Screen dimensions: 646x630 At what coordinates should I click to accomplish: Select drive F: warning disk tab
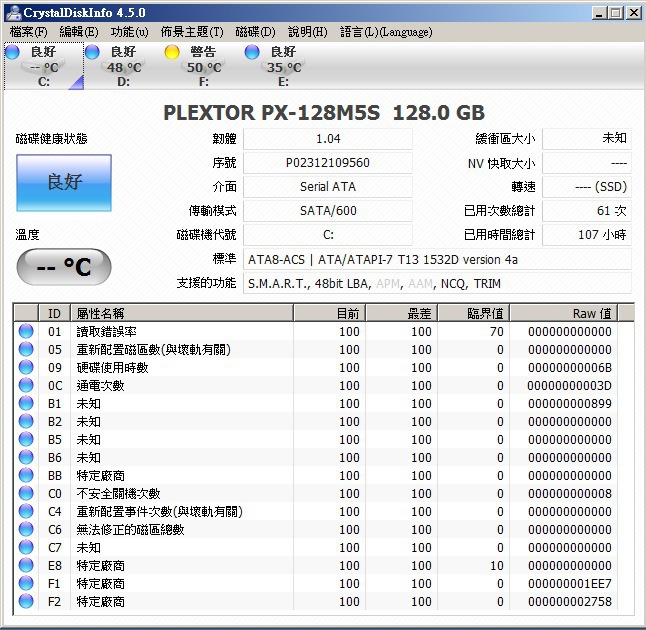(204, 66)
